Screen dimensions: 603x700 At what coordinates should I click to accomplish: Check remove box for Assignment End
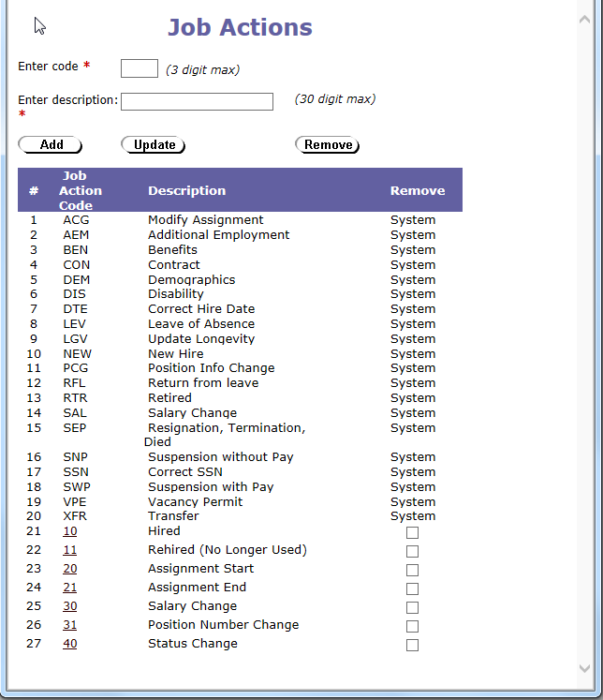[412, 589]
